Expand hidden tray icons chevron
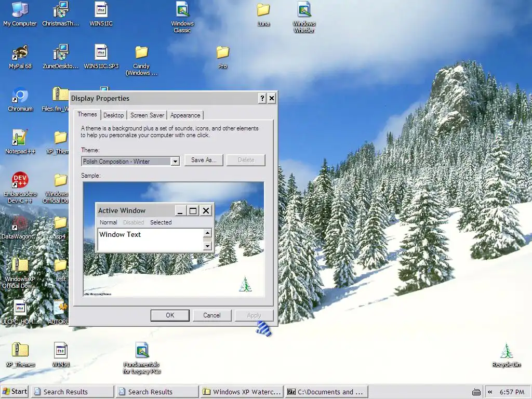Image resolution: width=532 pixels, height=399 pixels. 490,392
